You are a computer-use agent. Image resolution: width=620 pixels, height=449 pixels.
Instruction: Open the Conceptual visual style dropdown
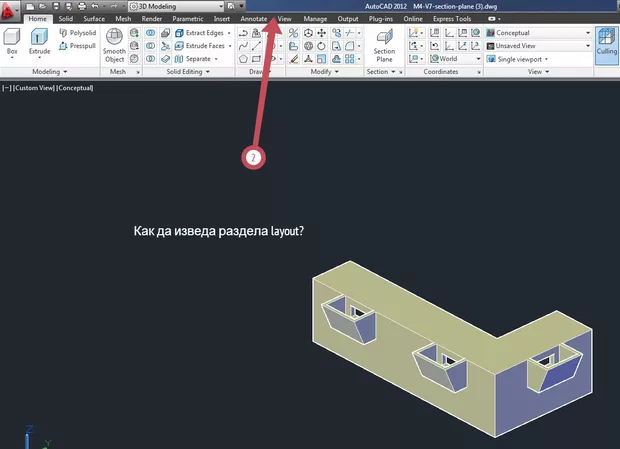click(x=538, y=32)
